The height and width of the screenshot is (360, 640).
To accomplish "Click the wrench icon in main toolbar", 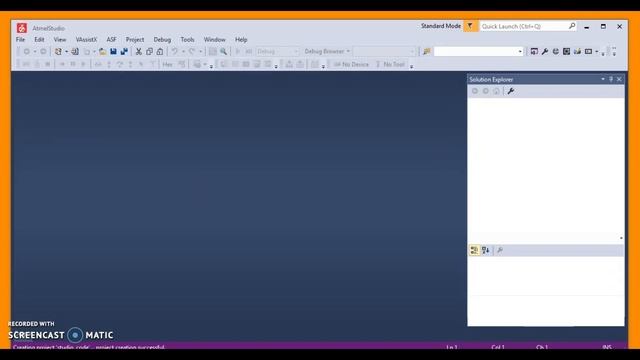I will pos(545,51).
